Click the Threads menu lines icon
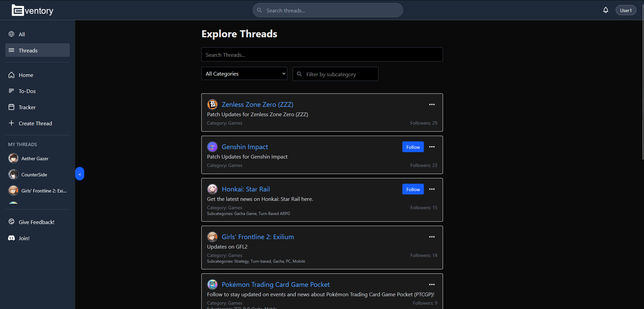 (x=11, y=50)
